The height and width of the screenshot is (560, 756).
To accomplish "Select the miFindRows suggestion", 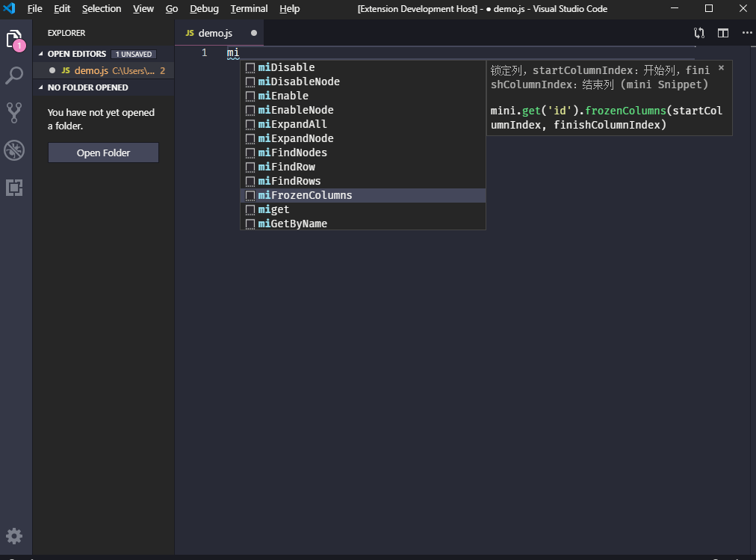I will coord(362,182).
